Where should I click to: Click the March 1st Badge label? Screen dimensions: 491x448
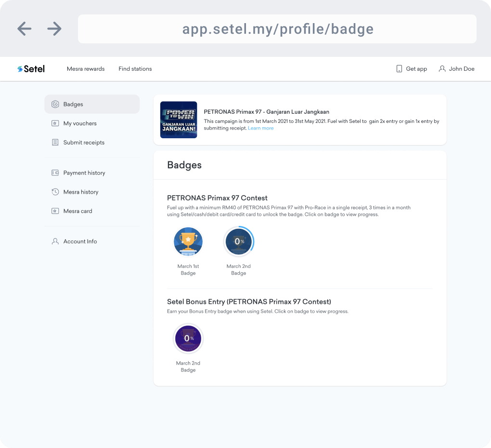click(188, 270)
